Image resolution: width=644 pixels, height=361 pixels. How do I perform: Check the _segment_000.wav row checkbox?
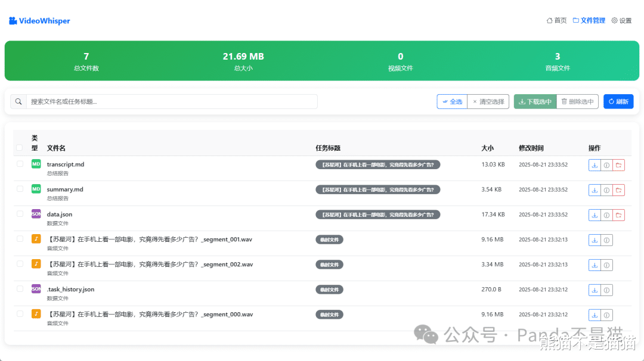coord(20,314)
